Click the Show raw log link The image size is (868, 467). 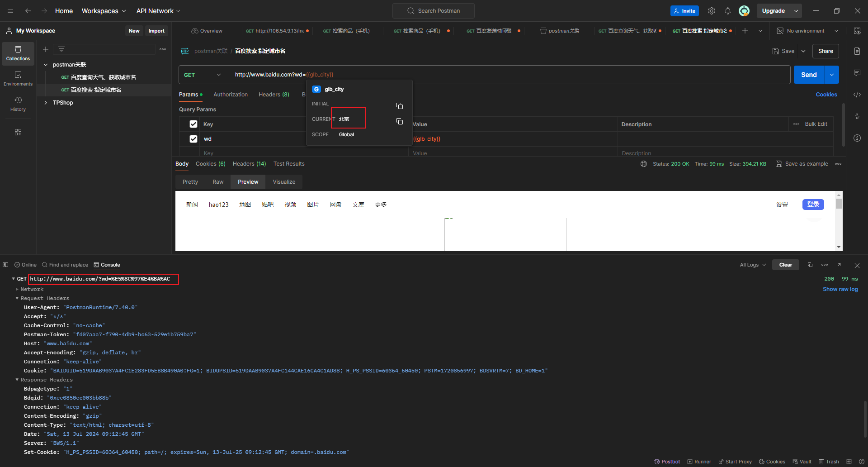(840, 289)
